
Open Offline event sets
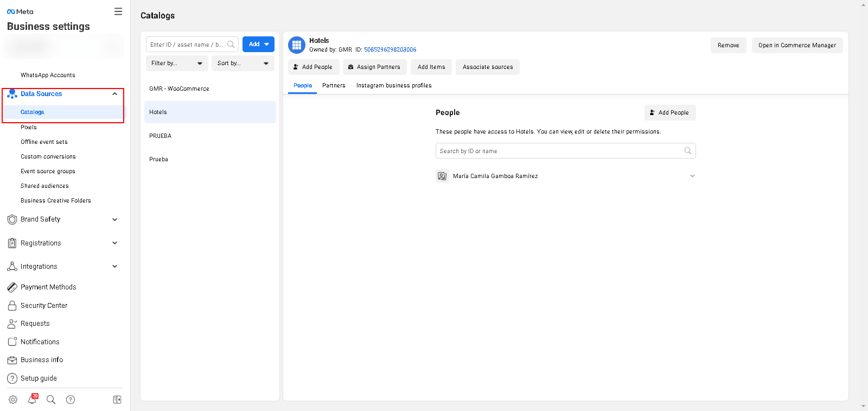pos(44,142)
